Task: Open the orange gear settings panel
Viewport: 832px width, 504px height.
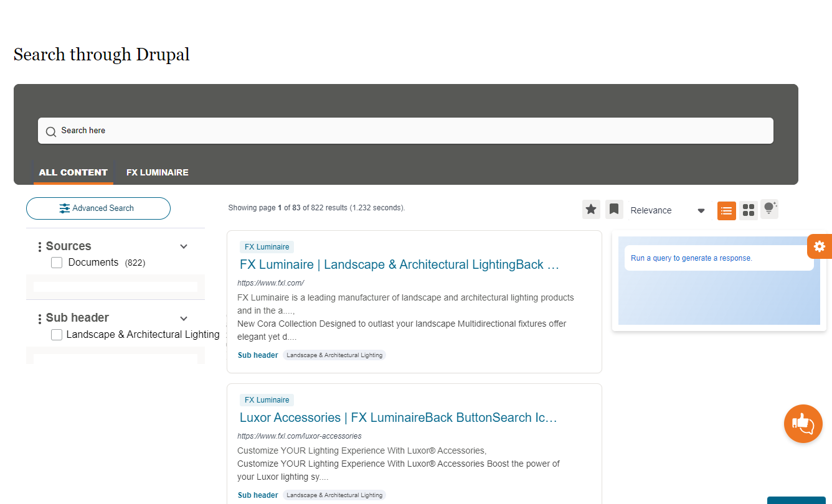Action: [x=819, y=246]
